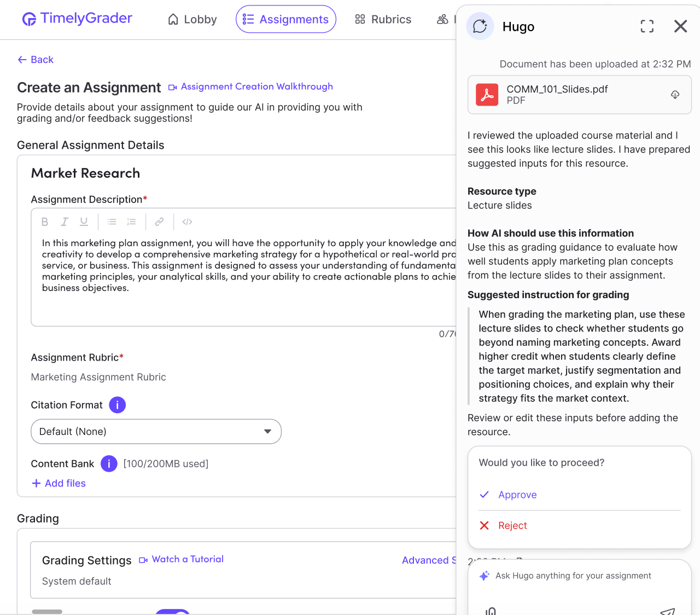
Task: Click the sparkle icon in Hugo input
Action: tap(484, 576)
